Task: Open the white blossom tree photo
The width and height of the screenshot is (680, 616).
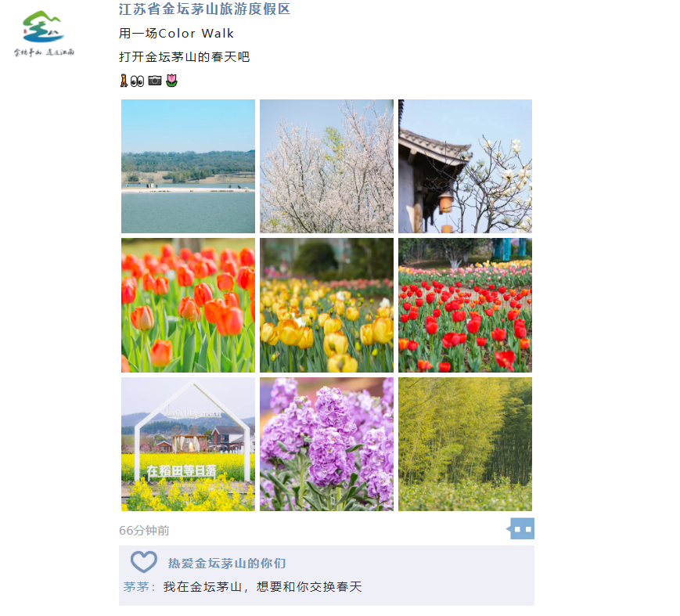Action: (326, 166)
